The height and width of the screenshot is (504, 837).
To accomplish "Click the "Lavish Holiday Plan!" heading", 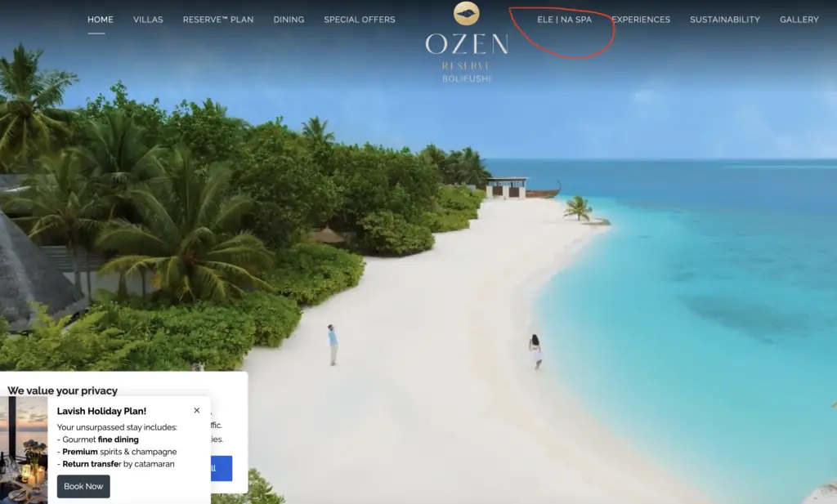I will click(101, 411).
